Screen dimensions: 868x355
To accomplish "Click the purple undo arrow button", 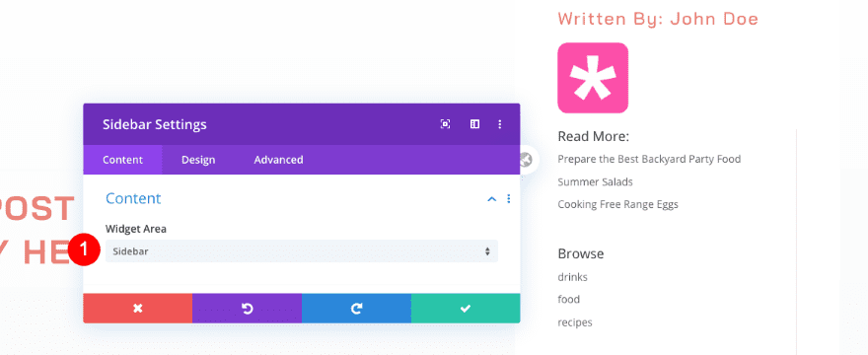I will [x=247, y=309].
